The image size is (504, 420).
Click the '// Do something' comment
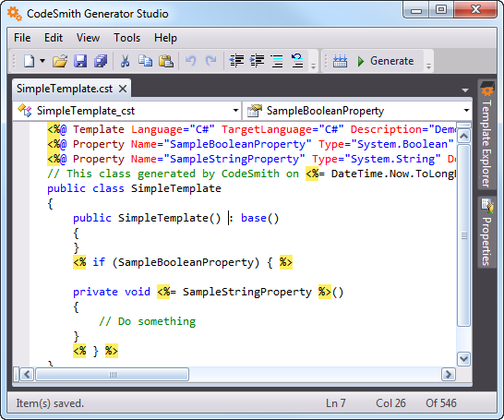(x=147, y=321)
